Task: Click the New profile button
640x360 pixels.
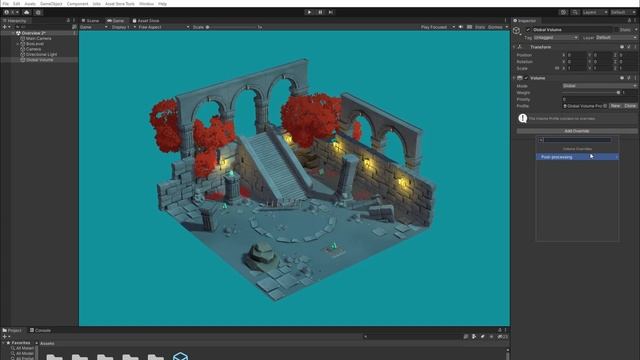Action: pos(615,106)
